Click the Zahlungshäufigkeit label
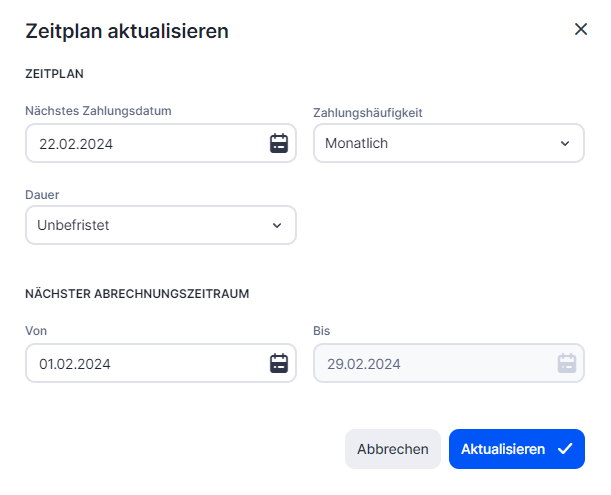 tap(367, 113)
